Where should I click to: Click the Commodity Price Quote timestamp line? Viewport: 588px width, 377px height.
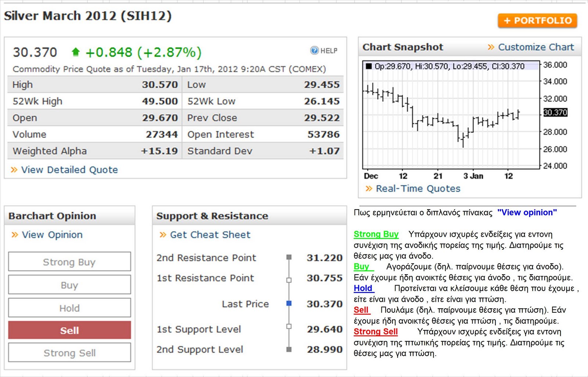click(x=169, y=69)
